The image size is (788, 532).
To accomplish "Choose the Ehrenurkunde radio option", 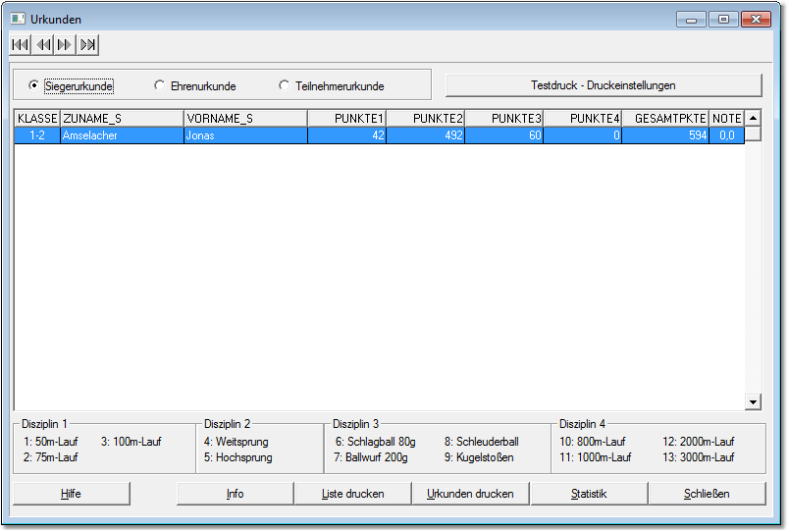I will (160, 85).
